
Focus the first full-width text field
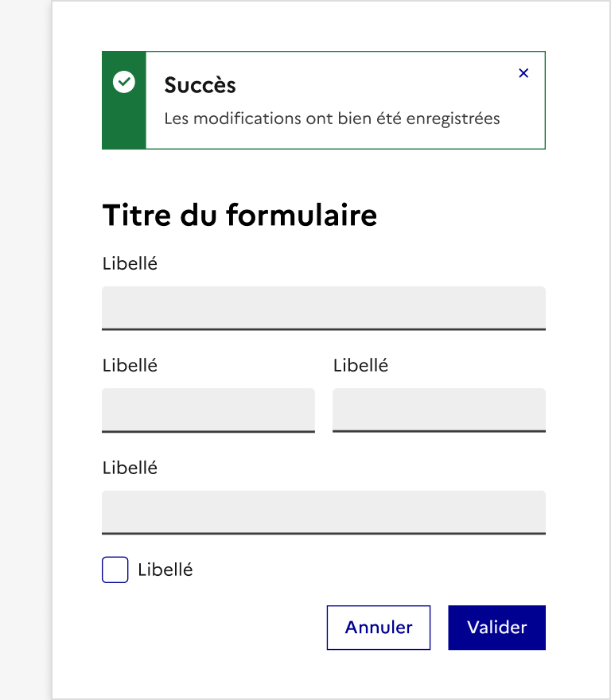pyautogui.click(x=323, y=307)
